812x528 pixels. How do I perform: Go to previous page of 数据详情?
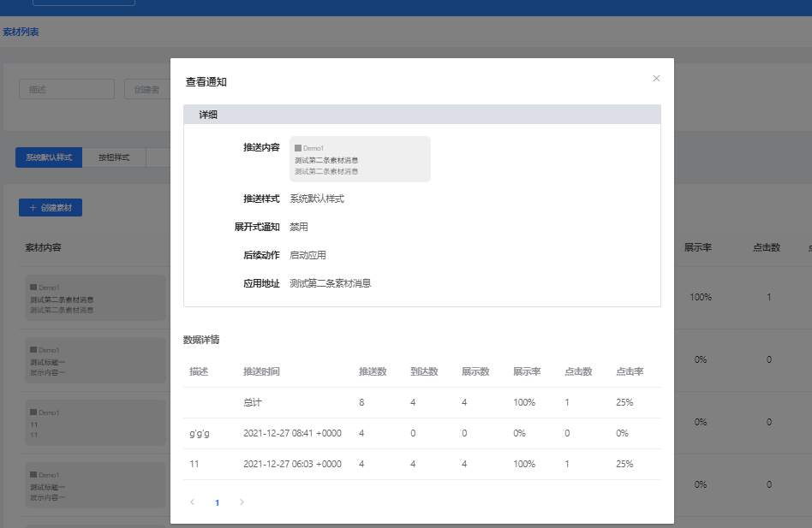193,502
